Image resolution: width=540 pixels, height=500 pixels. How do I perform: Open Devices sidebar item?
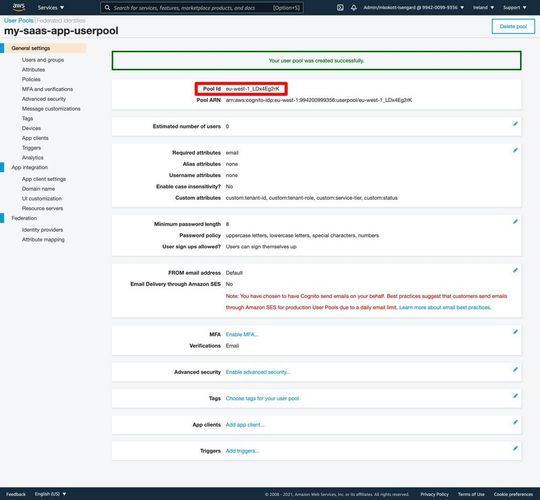tap(31, 128)
